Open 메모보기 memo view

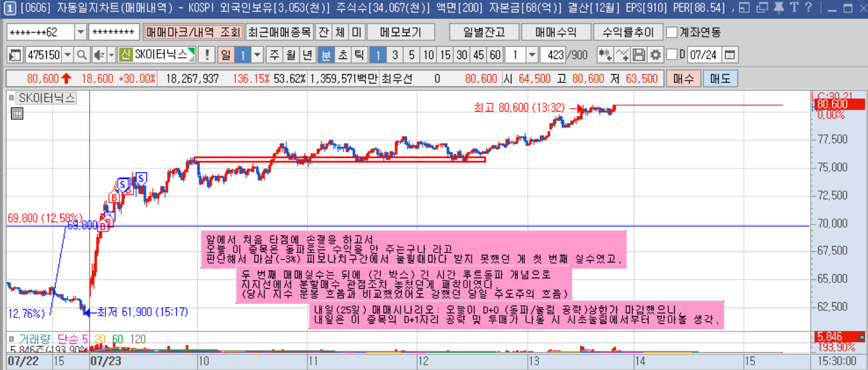[400, 32]
